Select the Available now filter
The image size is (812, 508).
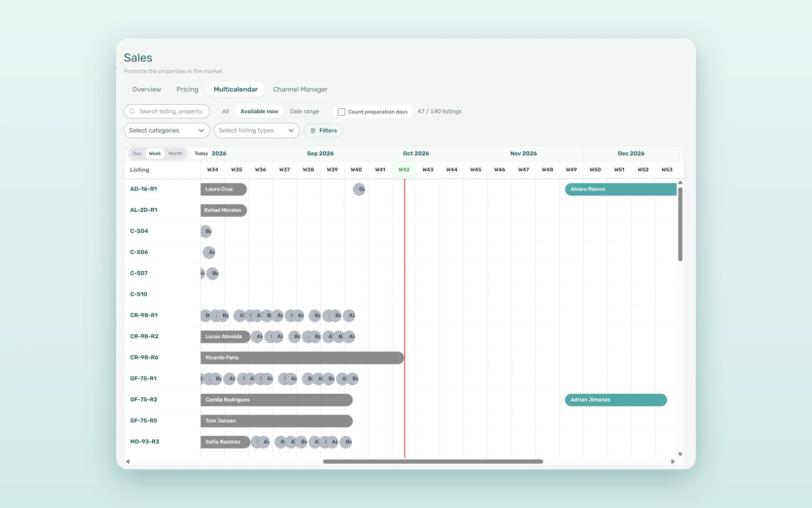259,111
